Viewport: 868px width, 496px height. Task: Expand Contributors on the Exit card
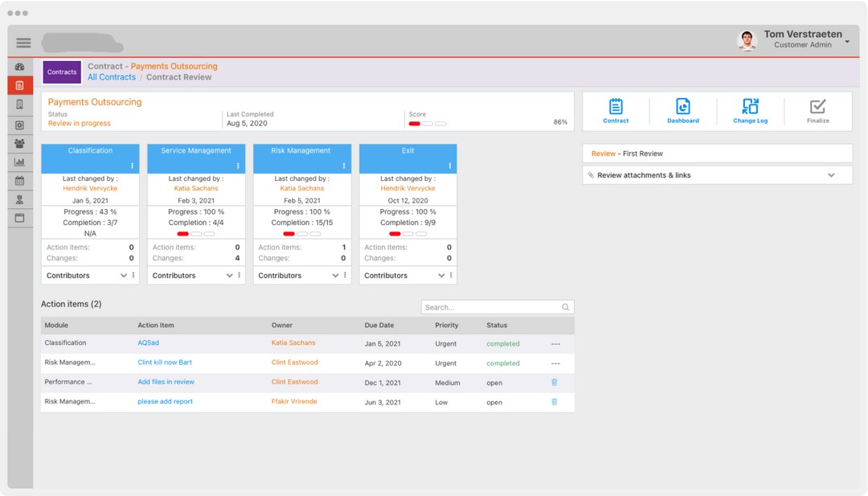(440, 275)
